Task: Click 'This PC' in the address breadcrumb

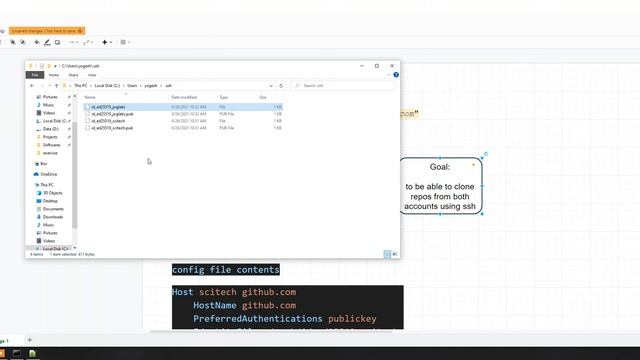Action: tap(81, 86)
